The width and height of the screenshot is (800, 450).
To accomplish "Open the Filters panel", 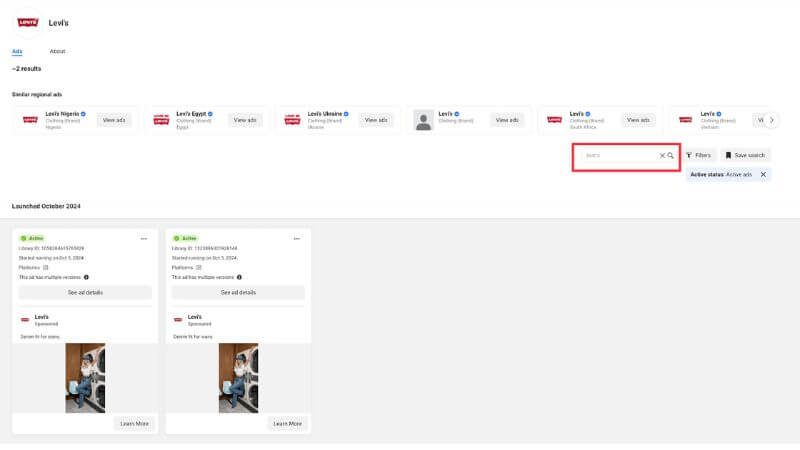I will tap(699, 156).
